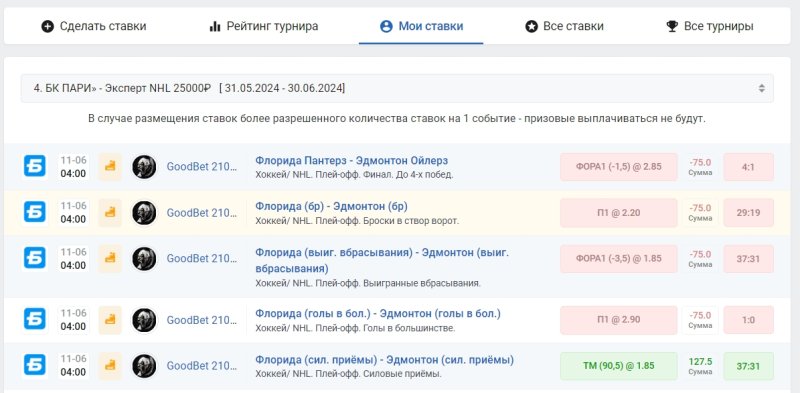Click bookmaker logo in голы в бол. row

pos(35,320)
